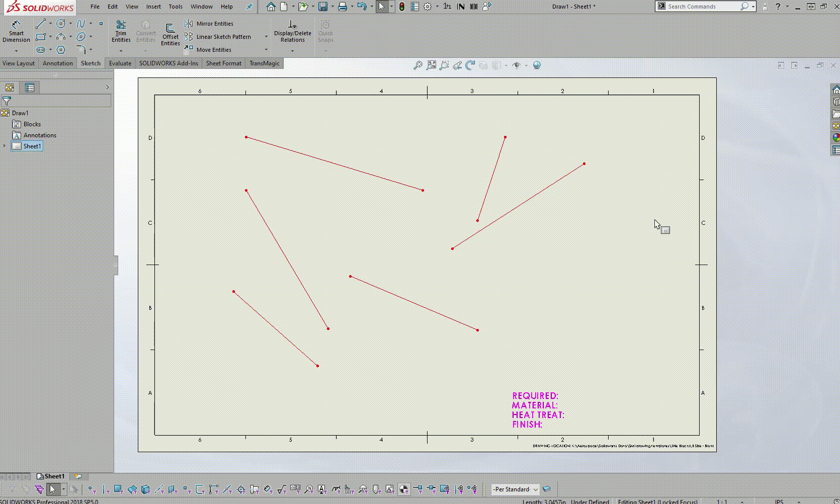840x504 pixels.
Task: Click Mirror Entities
Action: pos(209,24)
